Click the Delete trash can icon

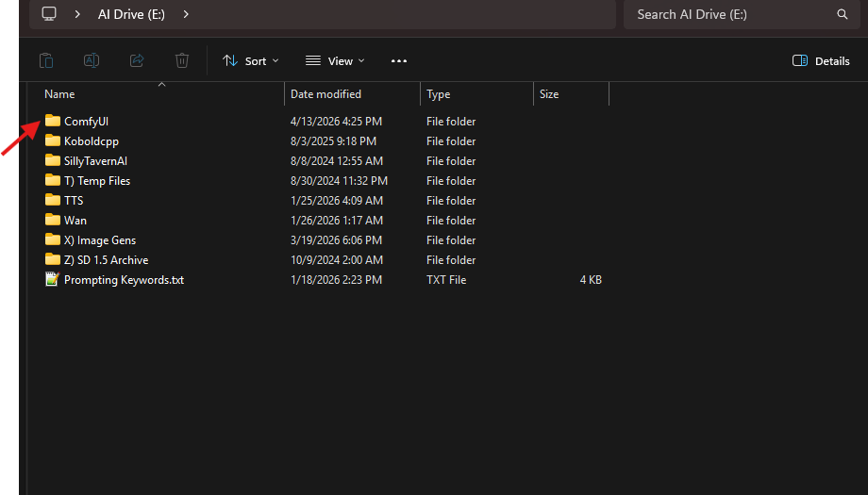(x=182, y=60)
